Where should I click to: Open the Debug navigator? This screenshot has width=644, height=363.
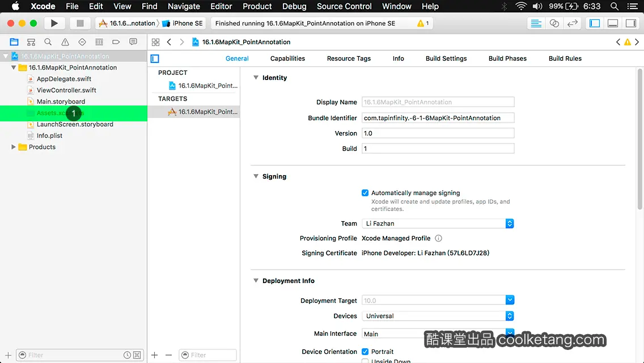pyautogui.click(x=99, y=42)
